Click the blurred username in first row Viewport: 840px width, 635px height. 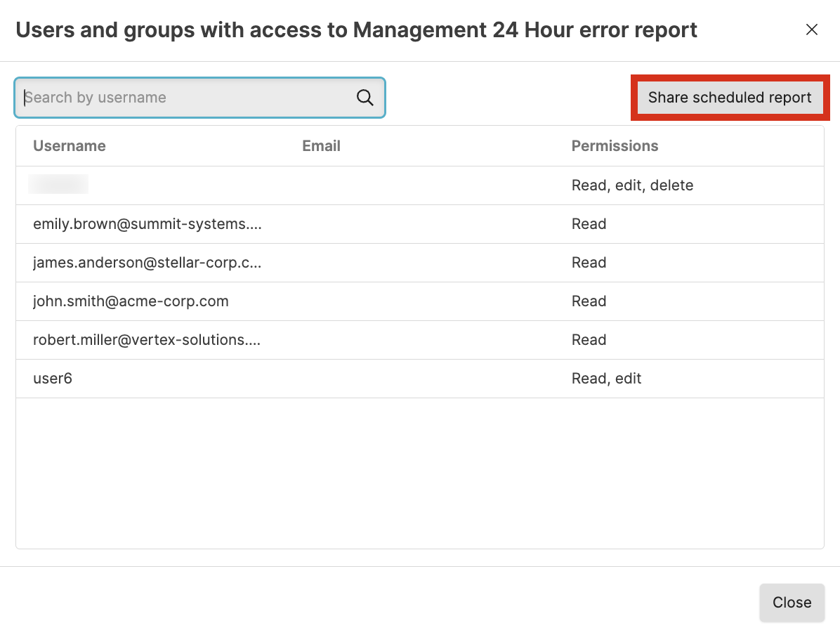click(x=58, y=185)
